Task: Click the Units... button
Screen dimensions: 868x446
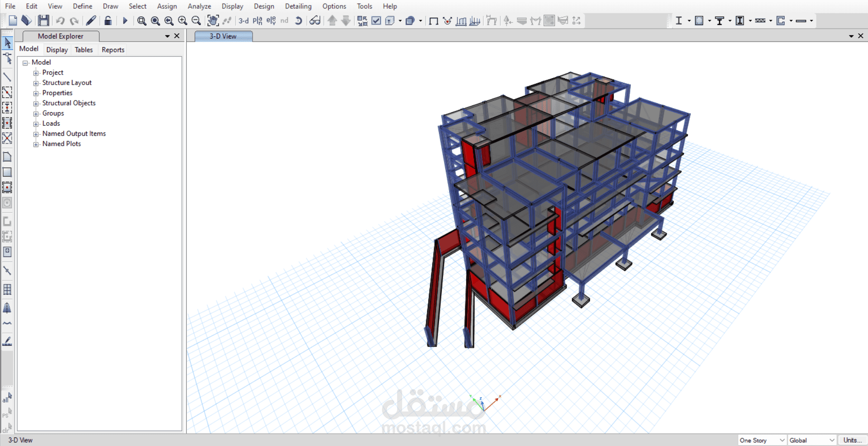Action: [852, 440]
